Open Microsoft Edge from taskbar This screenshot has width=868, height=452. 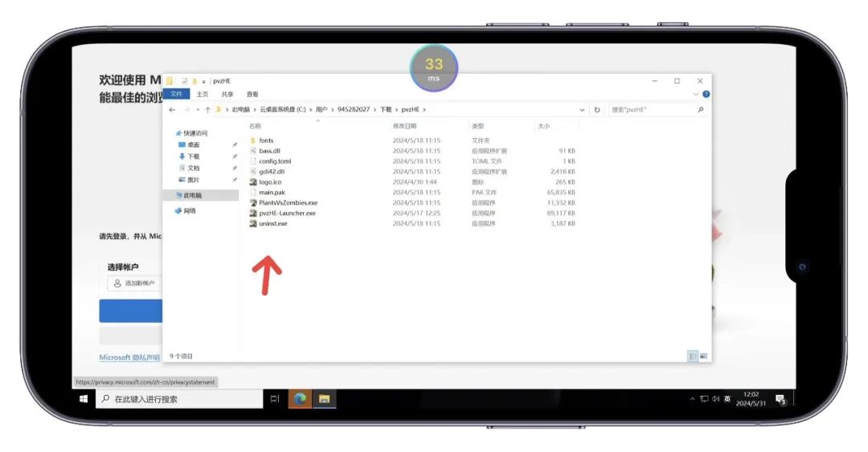[300, 399]
